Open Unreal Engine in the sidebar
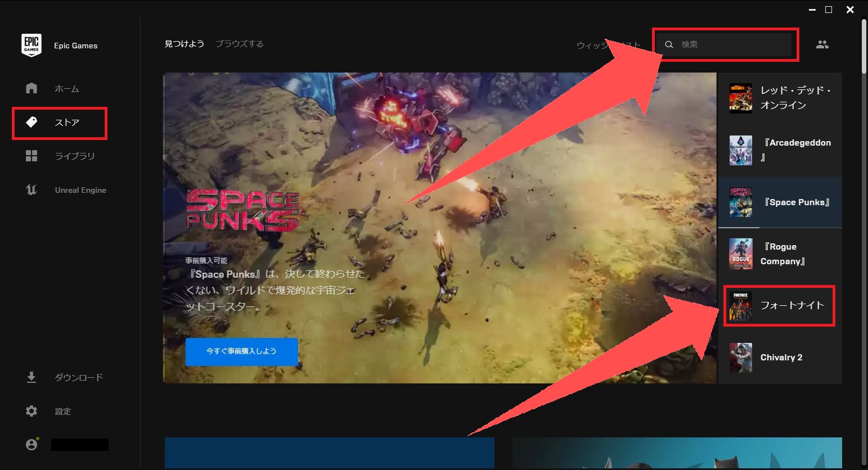 (x=80, y=190)
